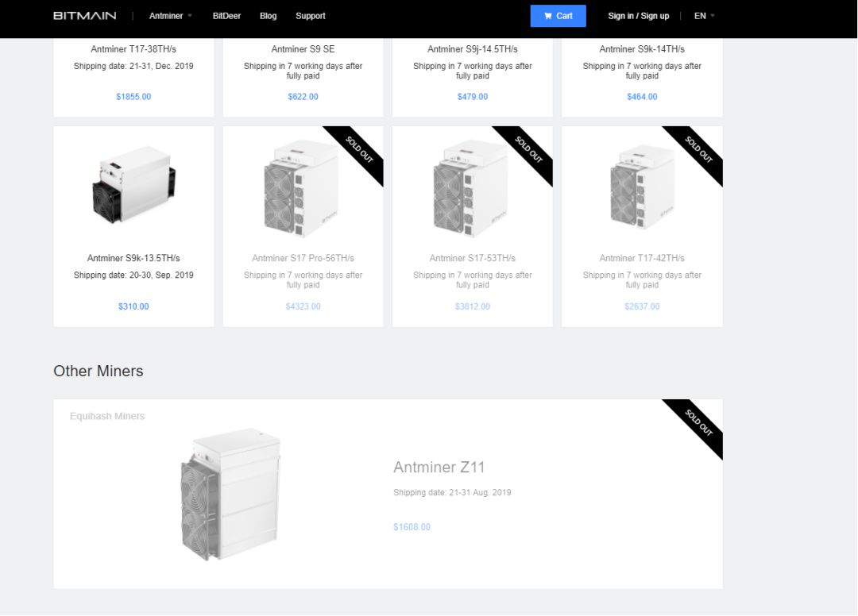Click the T17-42TH/s shipping info text

point(642,280)
